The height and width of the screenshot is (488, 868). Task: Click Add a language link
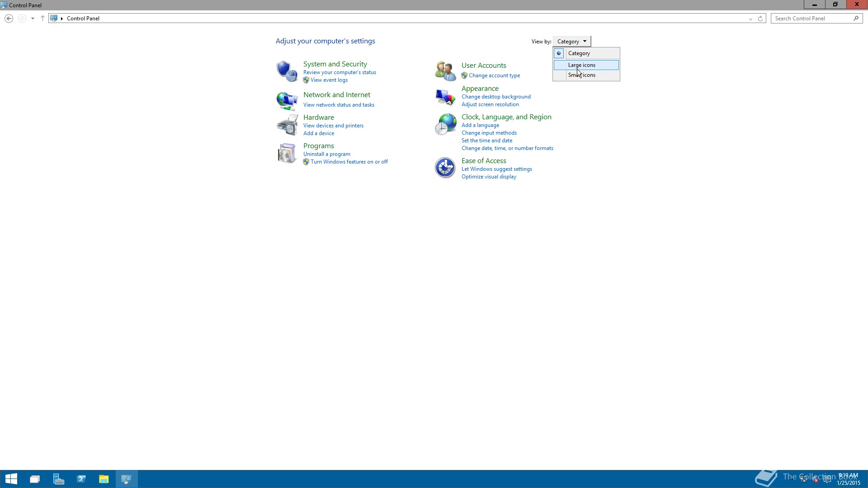click(480, 125)
